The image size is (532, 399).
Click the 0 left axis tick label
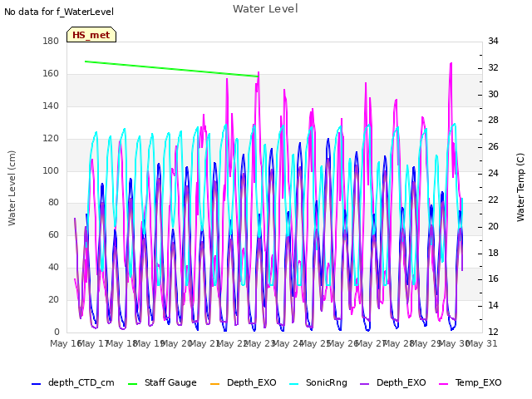coord(57,332)
